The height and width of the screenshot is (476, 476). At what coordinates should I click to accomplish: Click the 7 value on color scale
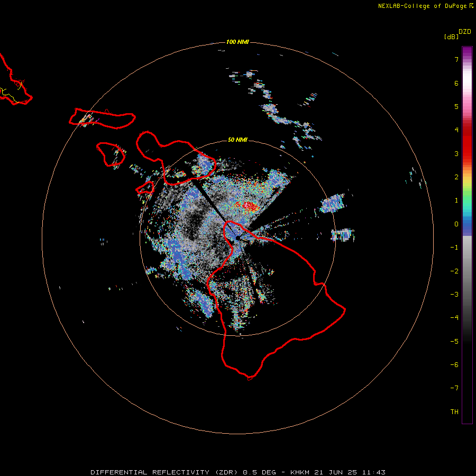456,59
